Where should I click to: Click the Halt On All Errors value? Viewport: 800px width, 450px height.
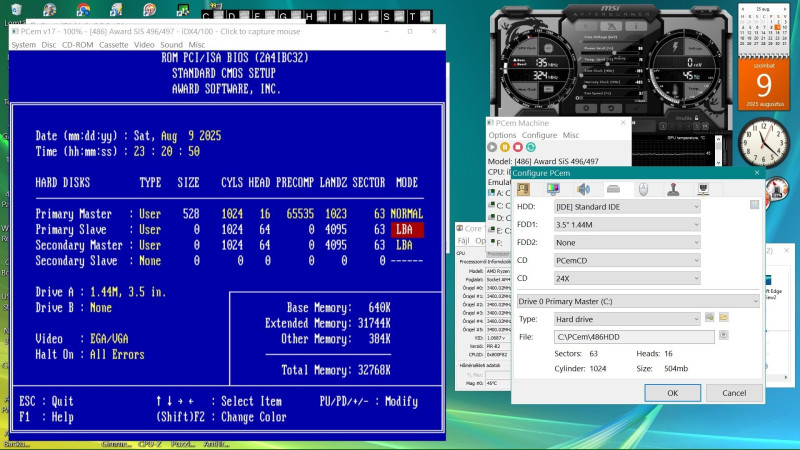click(117, 355)
